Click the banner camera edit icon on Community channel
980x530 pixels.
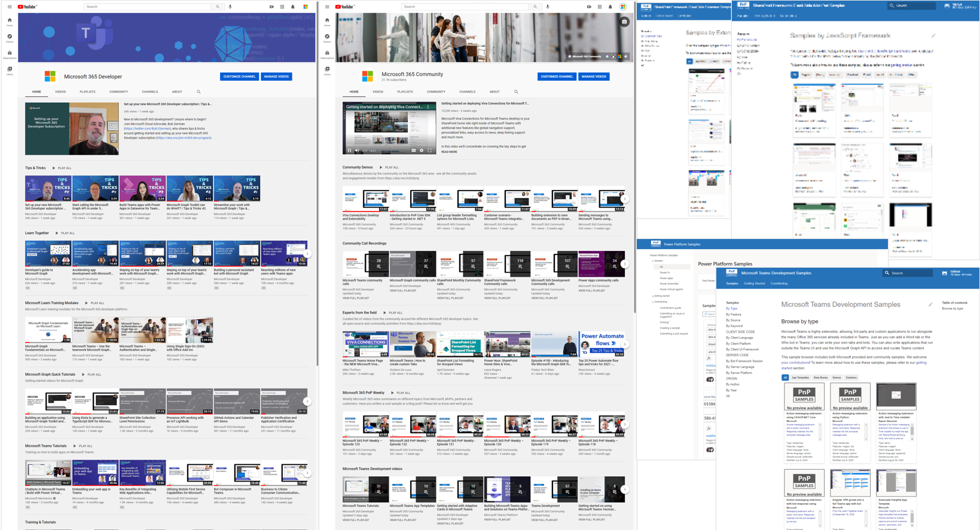[x=624, y=22]
